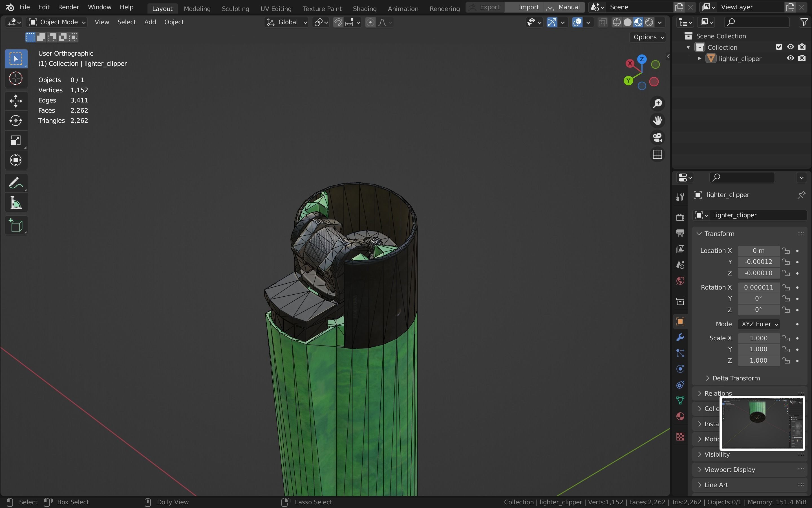Select the Annotate pencil tool
Screen dimensions: 812x508
pyautogui.click(x=16, y=183)
